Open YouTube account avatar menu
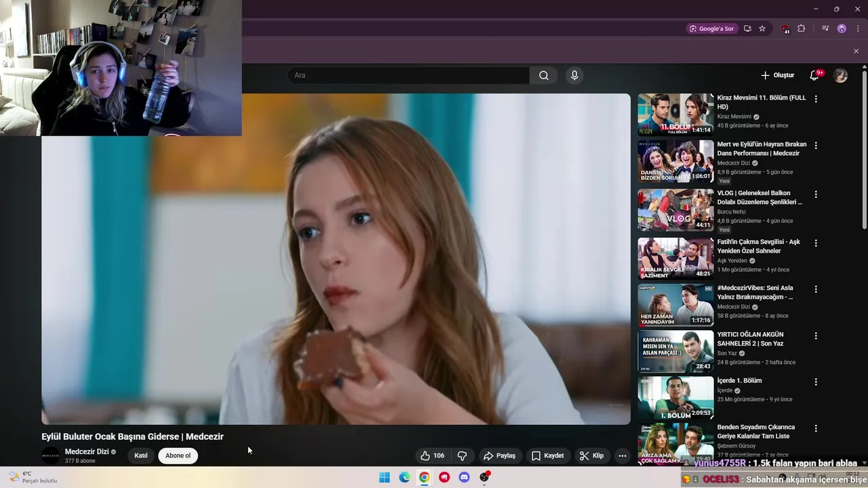This screenshot has width=868, height=488. [841, 75]
